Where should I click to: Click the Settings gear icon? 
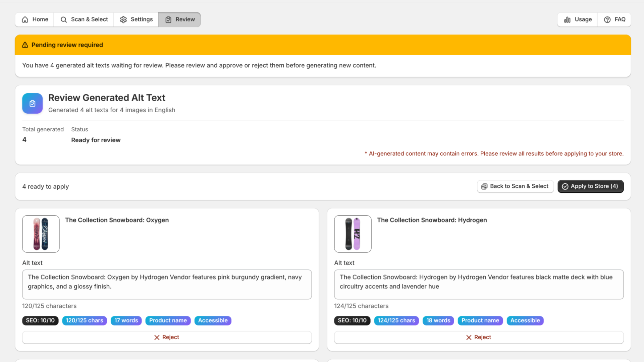(123, 19)
